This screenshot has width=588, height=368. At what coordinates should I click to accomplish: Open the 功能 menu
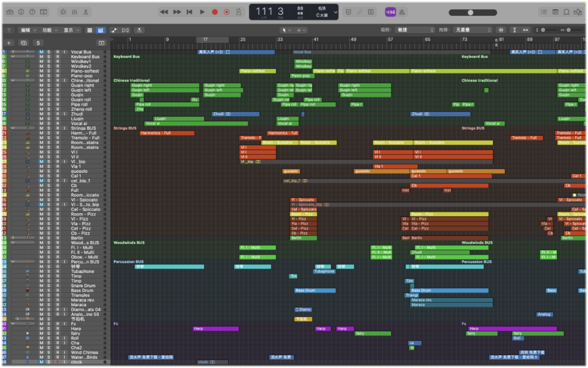[50, 30]
